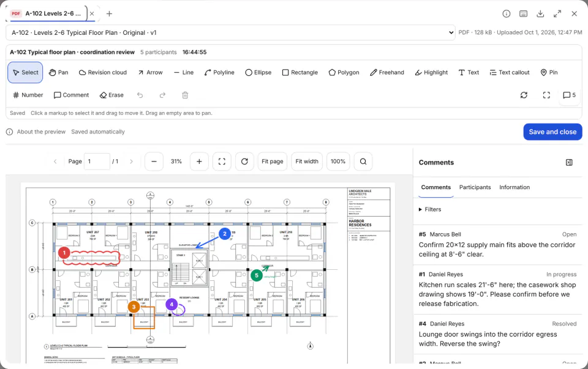Viewport: 588px width, 369px height.
Task: Expand the Filters section
Action: tap(430, 209)
